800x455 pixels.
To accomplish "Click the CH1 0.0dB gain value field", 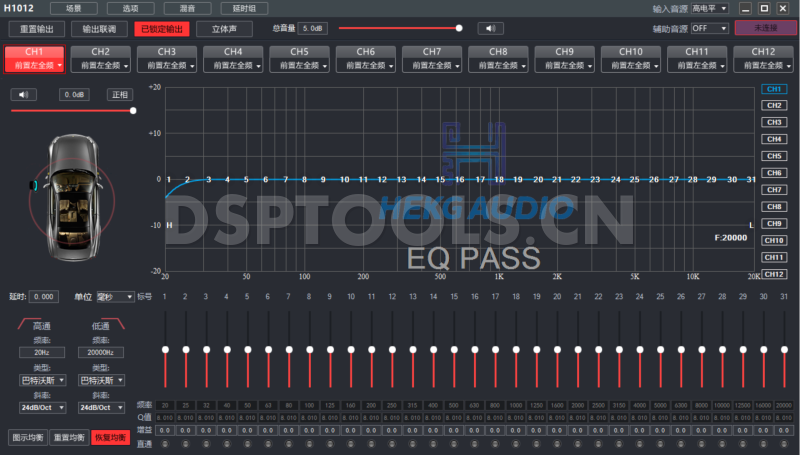I will tap(74, 94).
